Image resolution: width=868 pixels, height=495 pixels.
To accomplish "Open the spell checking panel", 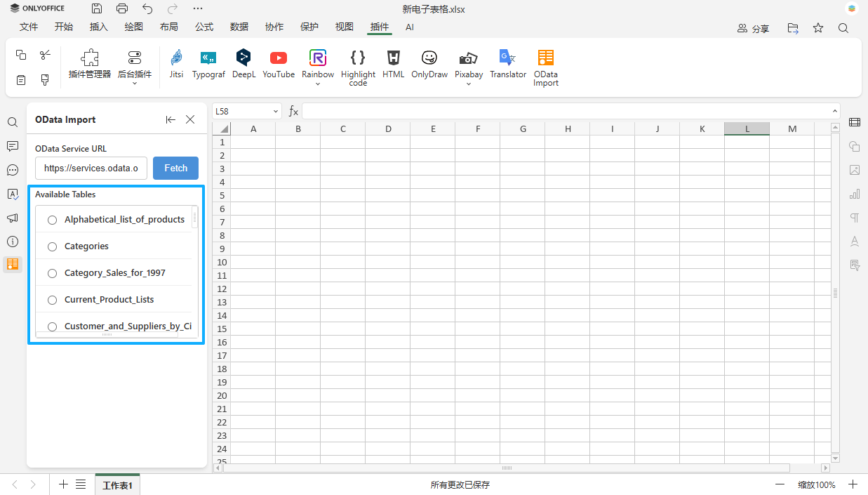I will click(x=12, y=194).
